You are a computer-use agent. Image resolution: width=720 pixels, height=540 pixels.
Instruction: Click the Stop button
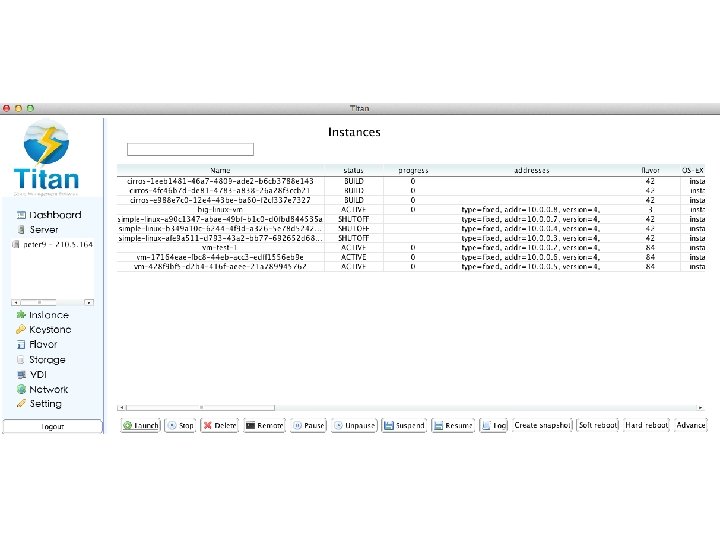180,425
